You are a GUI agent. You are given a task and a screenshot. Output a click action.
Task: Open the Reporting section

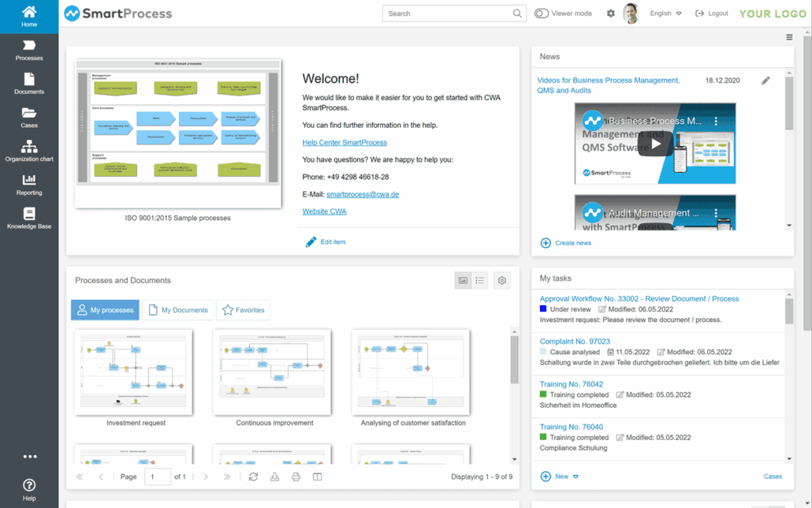coord(28,183)
